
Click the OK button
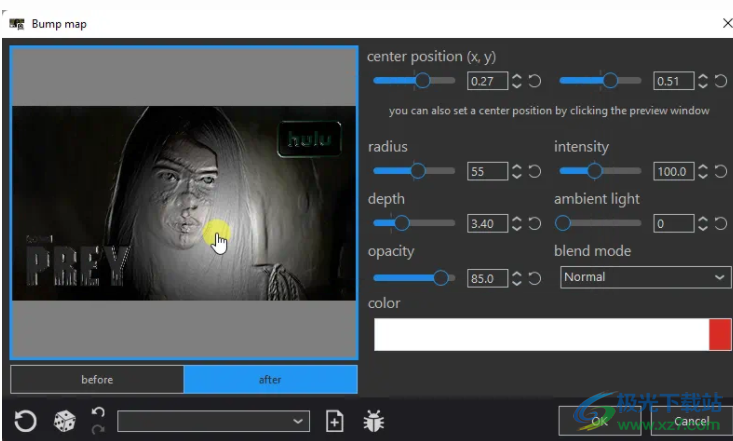tap(600, 421)
